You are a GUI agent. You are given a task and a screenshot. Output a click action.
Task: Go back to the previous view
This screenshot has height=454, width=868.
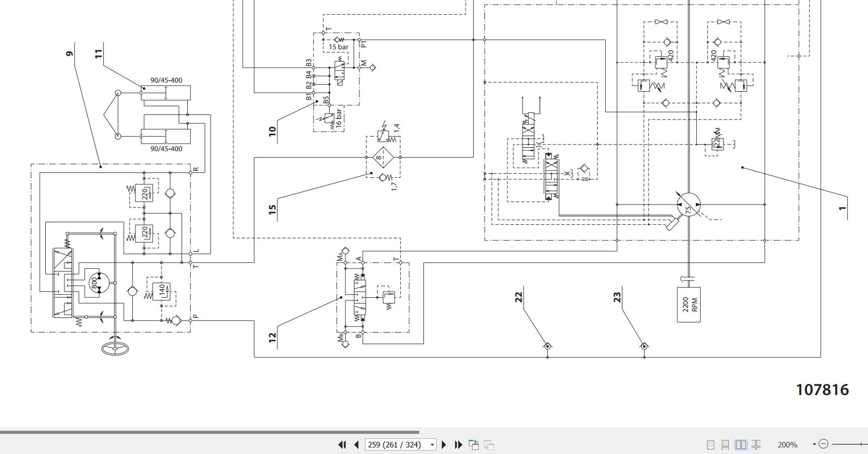coord(474,445)
